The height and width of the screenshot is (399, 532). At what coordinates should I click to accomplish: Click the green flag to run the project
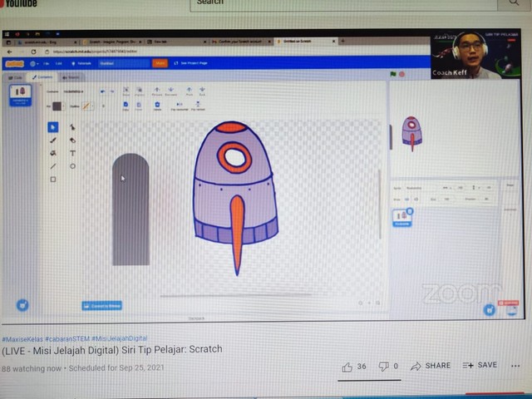393,74
